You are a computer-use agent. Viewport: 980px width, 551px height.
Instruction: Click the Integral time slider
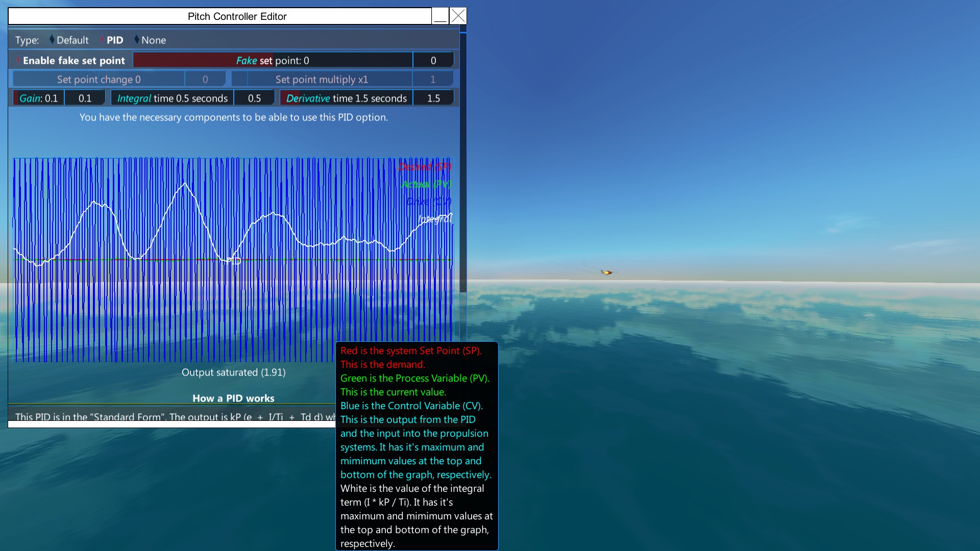(x=172, y=98)
